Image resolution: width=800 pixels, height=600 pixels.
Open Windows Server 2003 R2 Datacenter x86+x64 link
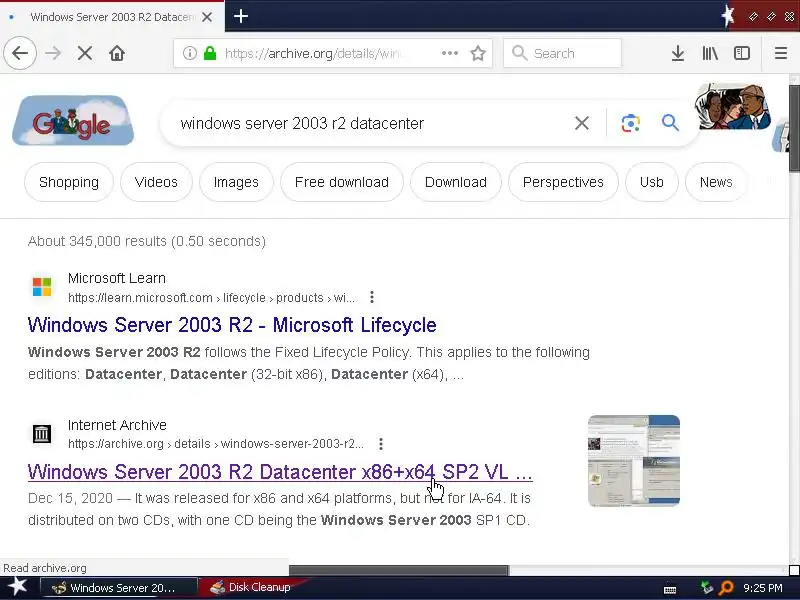[x=280, y=472]
